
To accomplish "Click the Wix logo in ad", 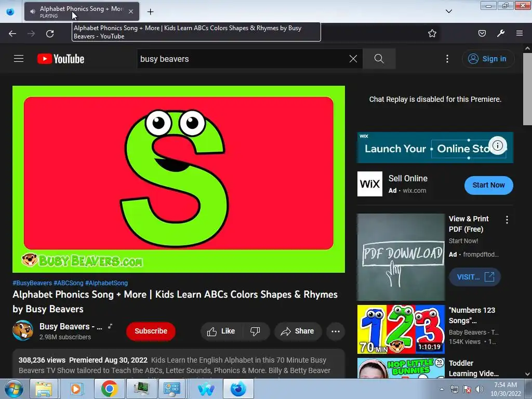I will tap(370, 184).
